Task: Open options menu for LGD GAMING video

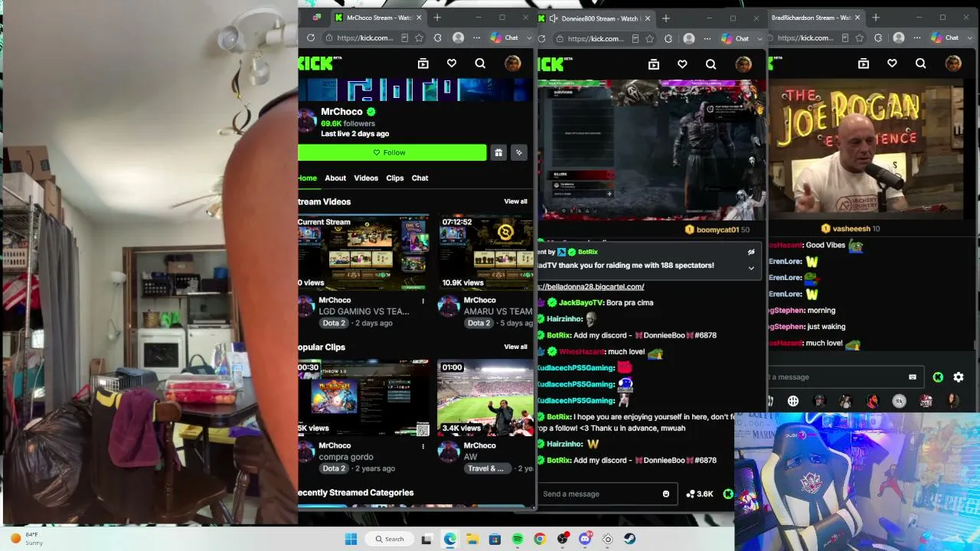Action: click(423, 301)
